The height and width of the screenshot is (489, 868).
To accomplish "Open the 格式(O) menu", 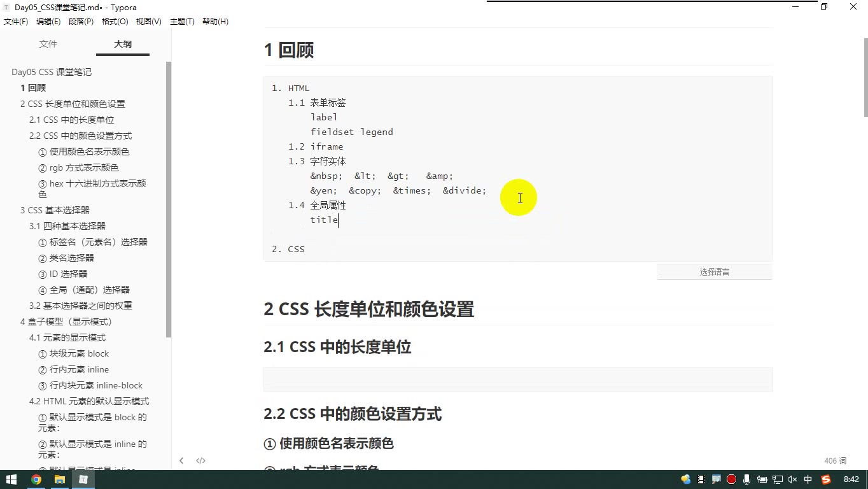I will [115, 22].
